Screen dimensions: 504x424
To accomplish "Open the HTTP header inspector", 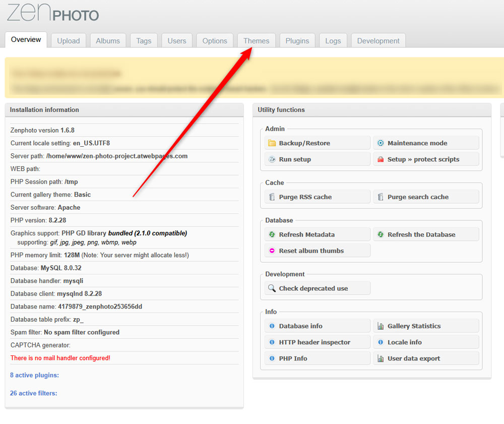I will (317, 342).
